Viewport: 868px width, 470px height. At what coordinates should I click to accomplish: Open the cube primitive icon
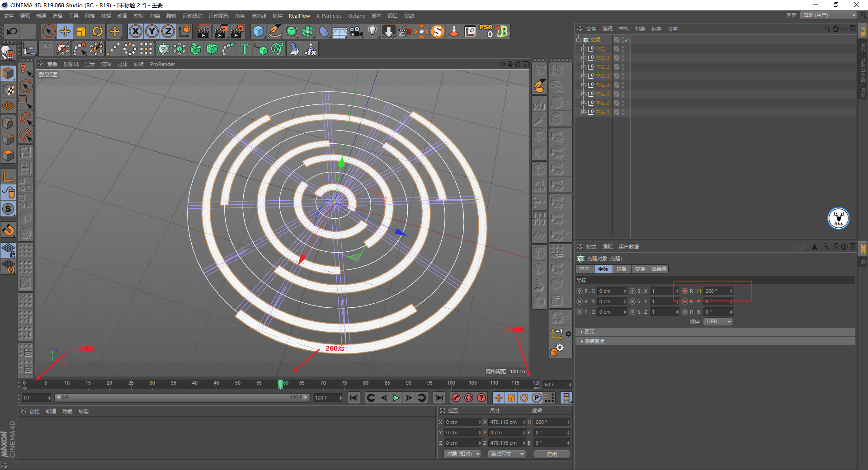(x=258, y=31)
